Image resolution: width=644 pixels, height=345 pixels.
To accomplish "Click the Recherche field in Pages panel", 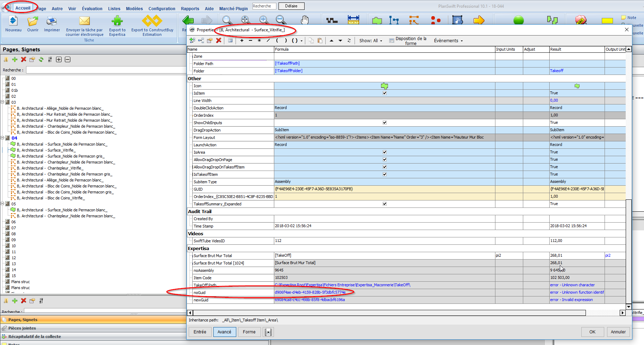I will click(x=106, y=70).
